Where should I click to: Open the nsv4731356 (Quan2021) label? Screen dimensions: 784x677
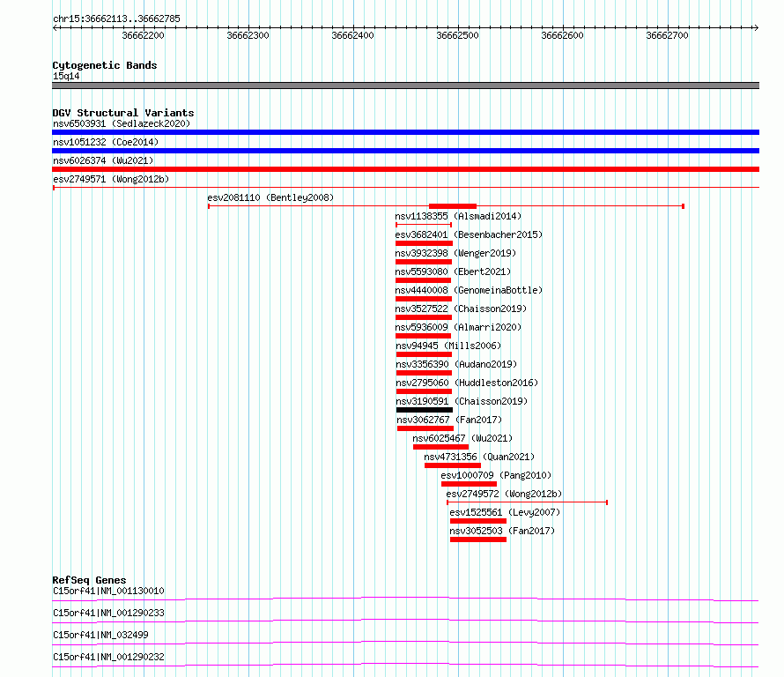pos(479,457)
